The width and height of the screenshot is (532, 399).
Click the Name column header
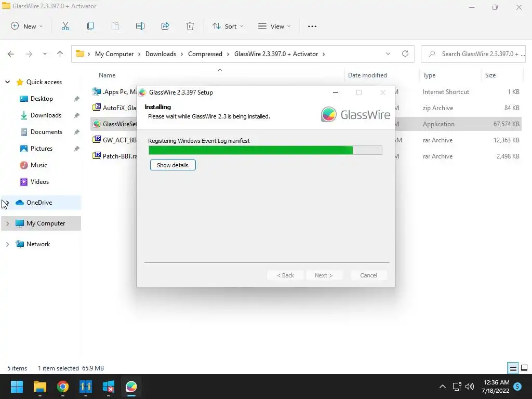[107, 75]
